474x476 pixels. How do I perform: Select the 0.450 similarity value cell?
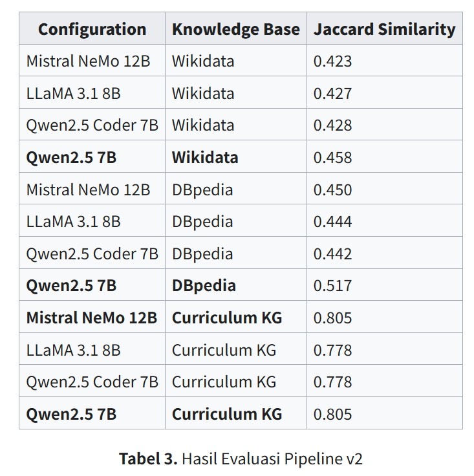click(x=332, y=189)
